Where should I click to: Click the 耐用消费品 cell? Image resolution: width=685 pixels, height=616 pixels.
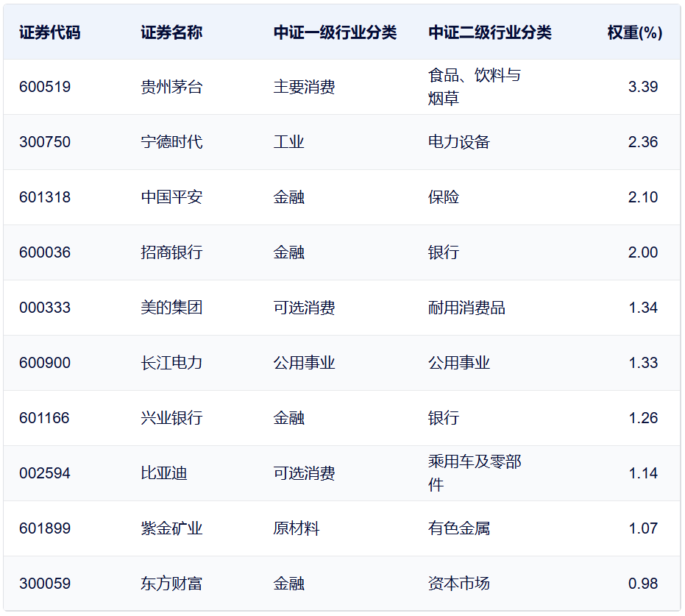pyautogui.click(x=466, y=308)
